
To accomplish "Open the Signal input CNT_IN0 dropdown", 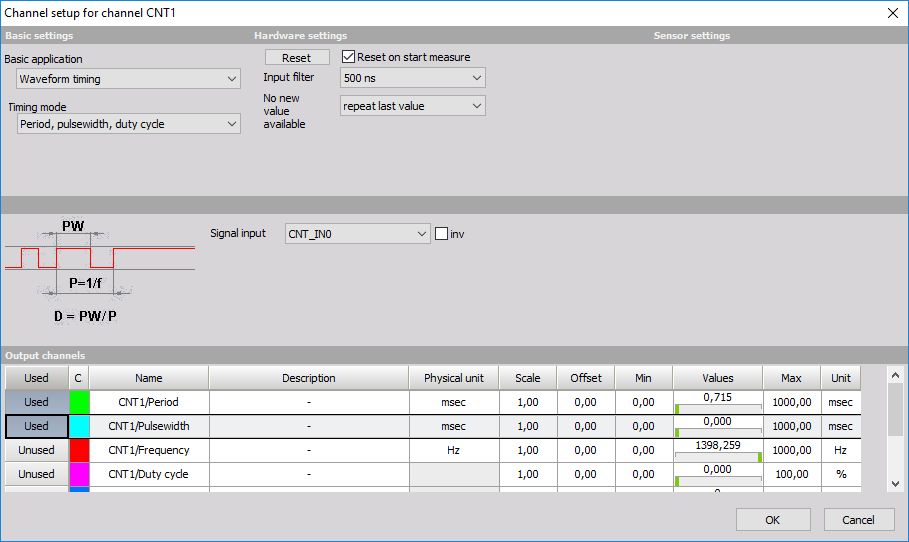I will click(x=357, y=234).
